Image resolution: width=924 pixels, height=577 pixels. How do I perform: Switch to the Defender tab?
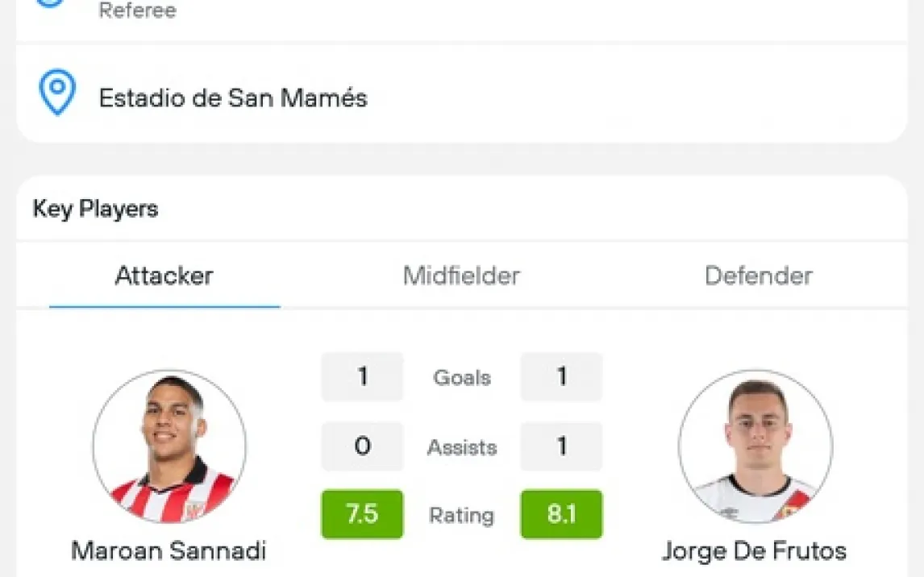(758, 276)
